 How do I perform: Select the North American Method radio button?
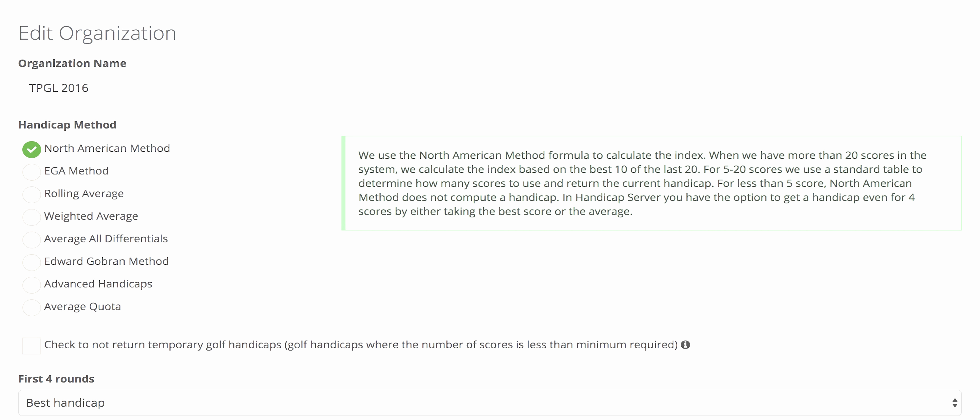tap(31, 150)
